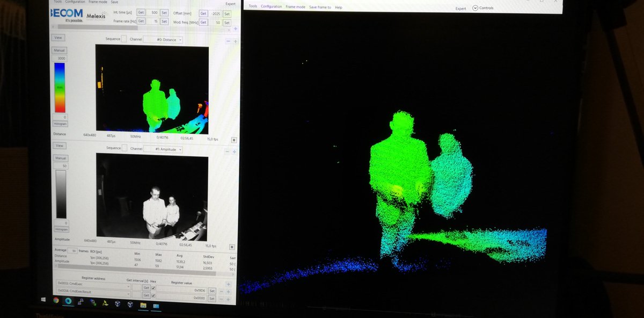Open Configuration menu in point cloud window
Screen dimensions: 644x318
pyautogui.click(x=272, y=6)
